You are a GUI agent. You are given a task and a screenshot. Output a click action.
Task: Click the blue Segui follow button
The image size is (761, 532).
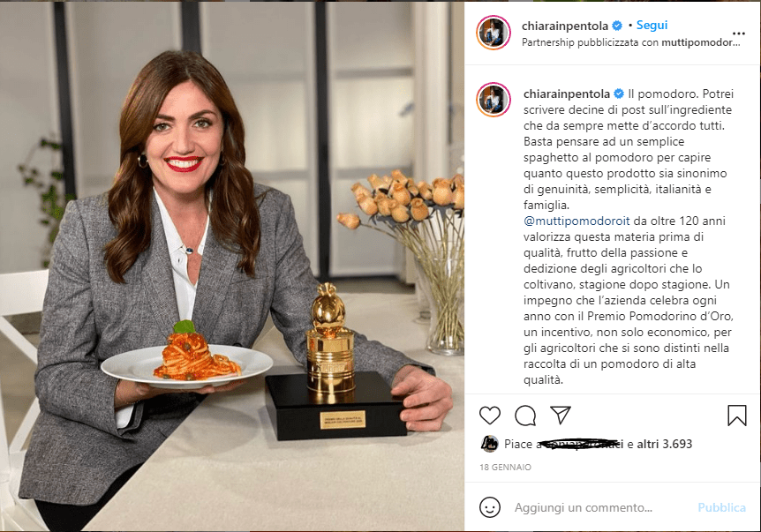652,26
